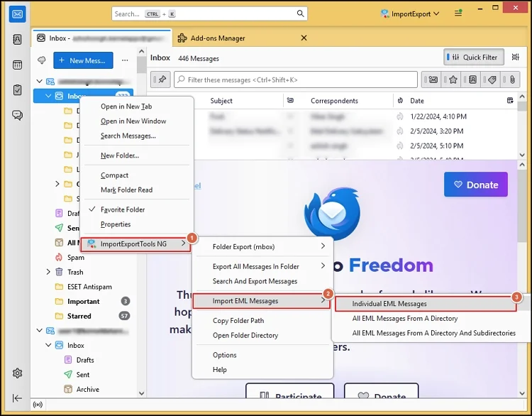Sort by the junk status column
Screen dimensions: 532x416
[x=400, y=101]
